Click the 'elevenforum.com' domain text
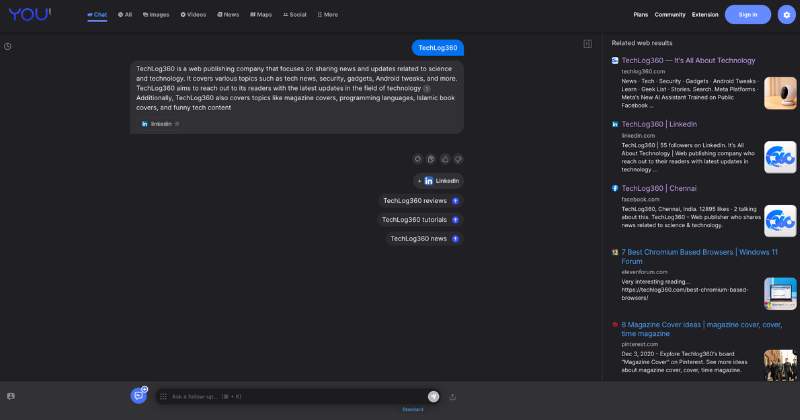The image size is (800, 420). click(644, 272)
